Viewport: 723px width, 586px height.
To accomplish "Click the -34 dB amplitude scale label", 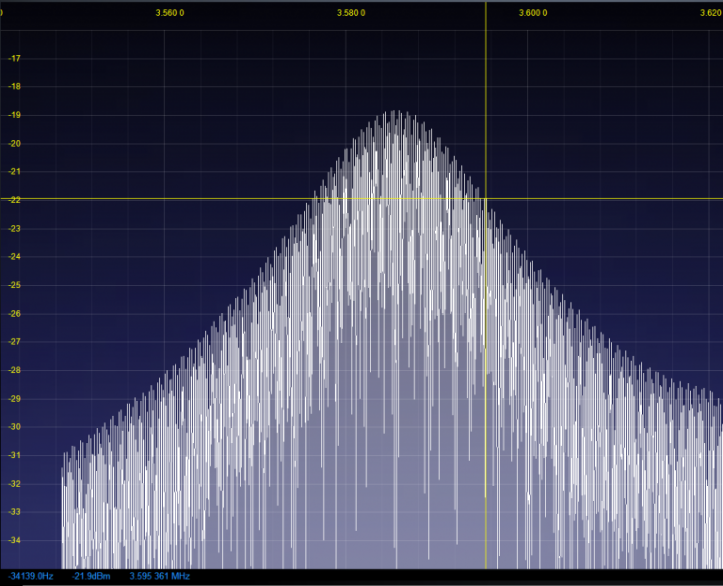I will pyautogui.click(x=14, y=540).
